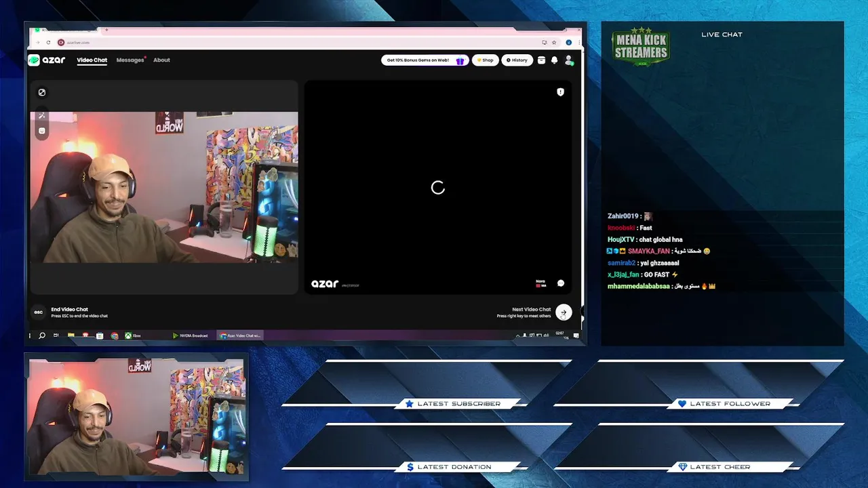The height and width of the screenshot is (488, 868).
Task: Open the face sticker icon
Action: [x=42, y=130]
